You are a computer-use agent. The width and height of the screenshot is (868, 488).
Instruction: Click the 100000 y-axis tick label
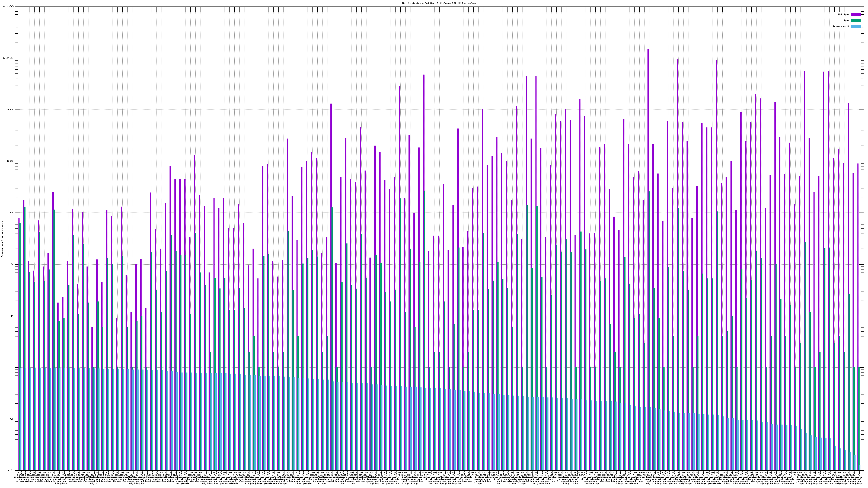[x=10, y=110]
